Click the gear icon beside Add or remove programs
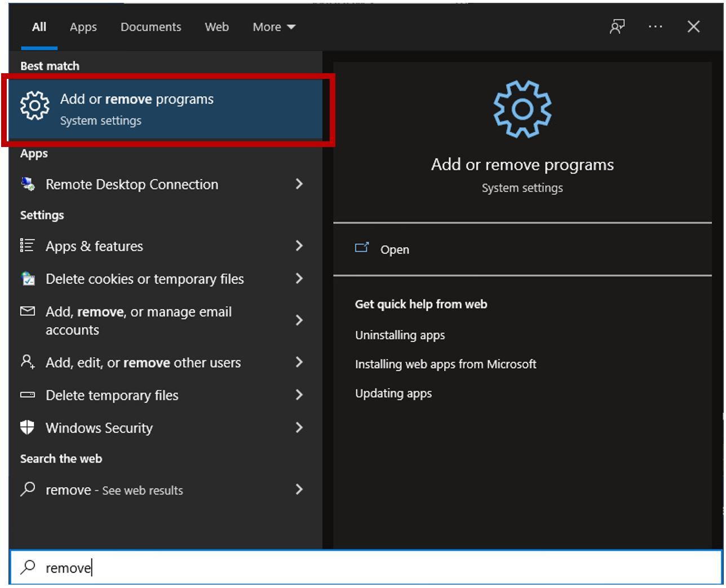726x588 pixels. coord(35,105)
